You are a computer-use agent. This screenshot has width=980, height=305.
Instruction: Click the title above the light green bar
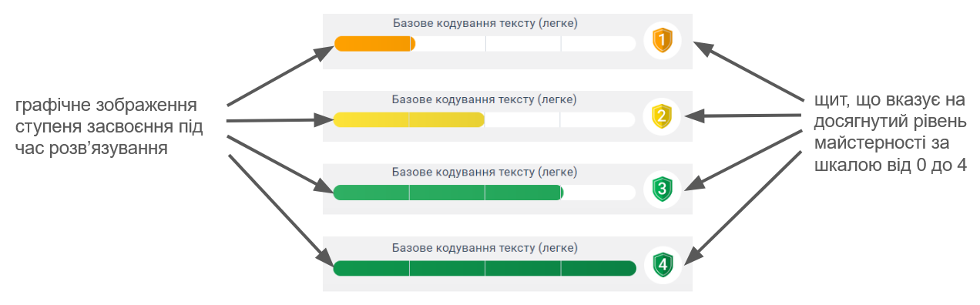[x=485, y=172]
